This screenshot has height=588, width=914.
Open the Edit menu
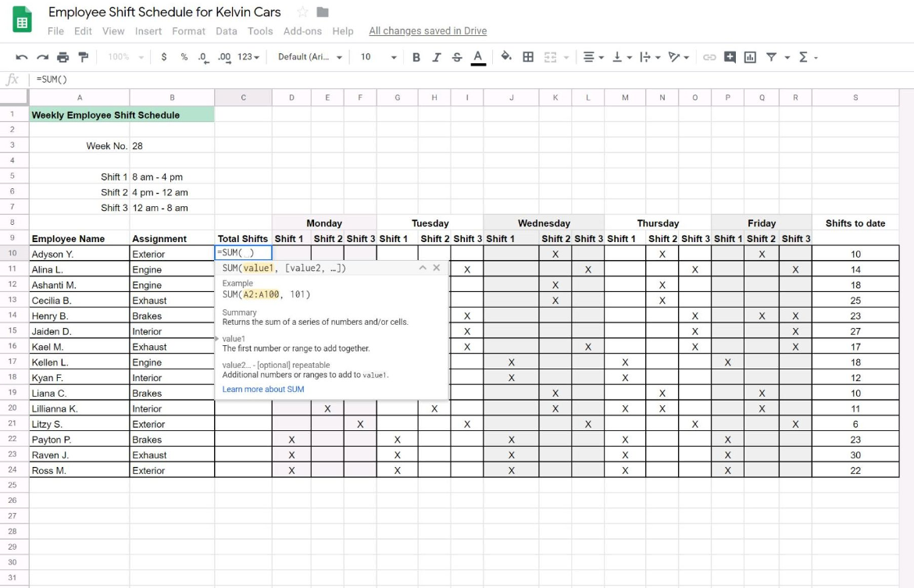pos(83,31)
